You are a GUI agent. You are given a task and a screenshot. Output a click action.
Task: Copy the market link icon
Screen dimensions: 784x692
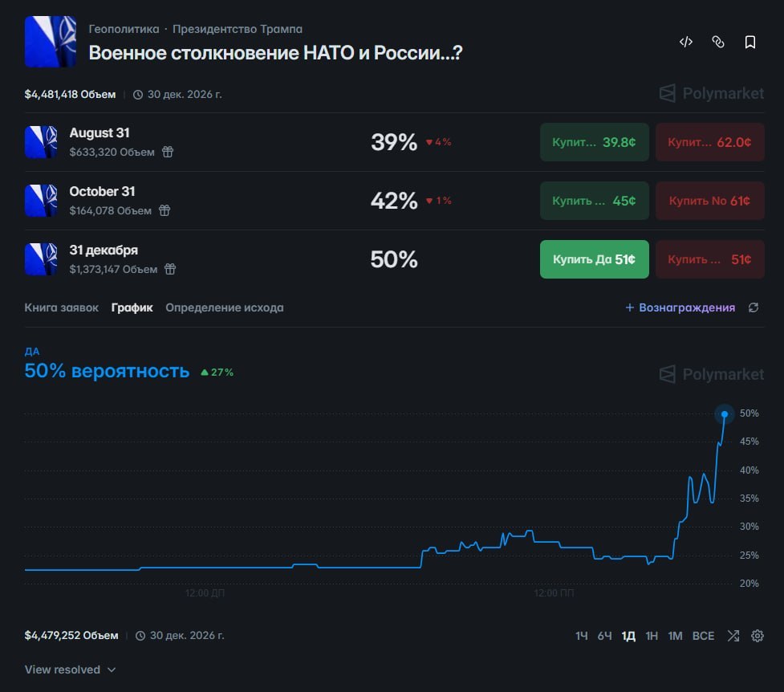718,42
